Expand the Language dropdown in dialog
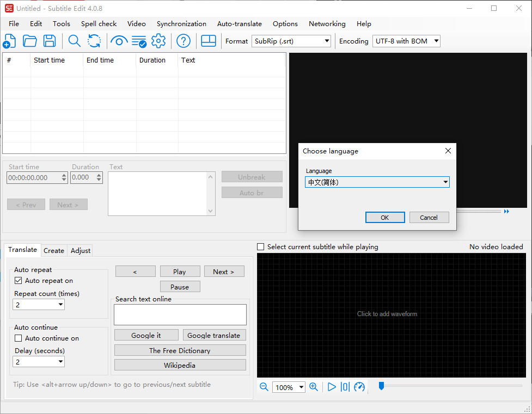The image size is (532, 414). coord(445,182)
